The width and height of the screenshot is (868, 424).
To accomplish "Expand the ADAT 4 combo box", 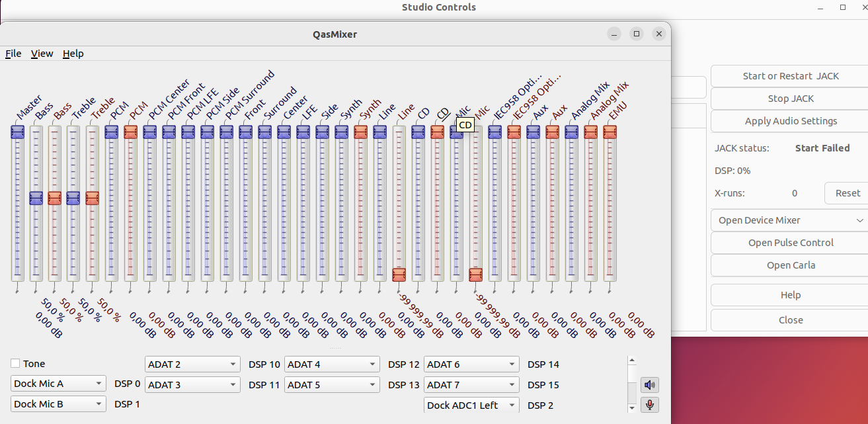I will coord(332,364).
